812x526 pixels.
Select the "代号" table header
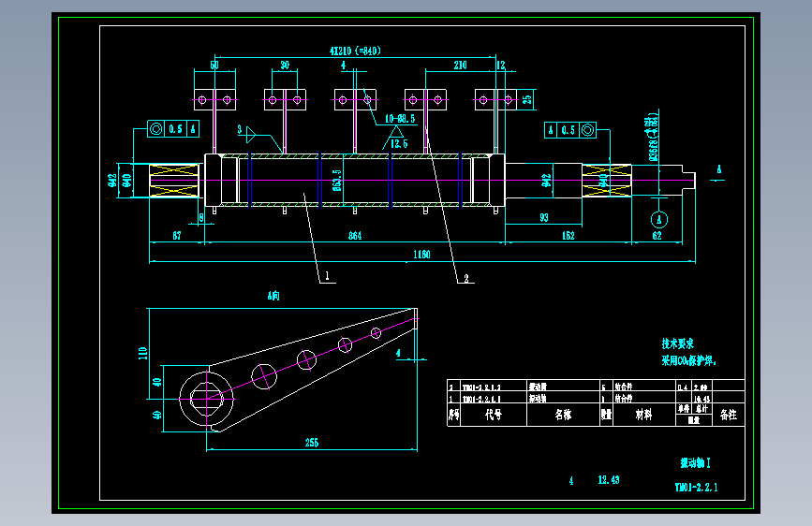493,415
